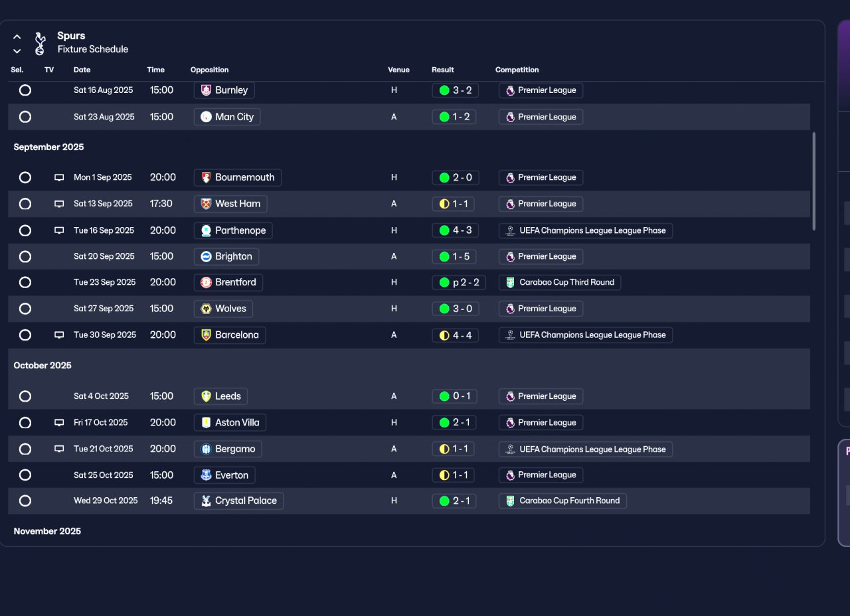
Task: Select the West Ham fixture radio button
Action: [25, 204]
